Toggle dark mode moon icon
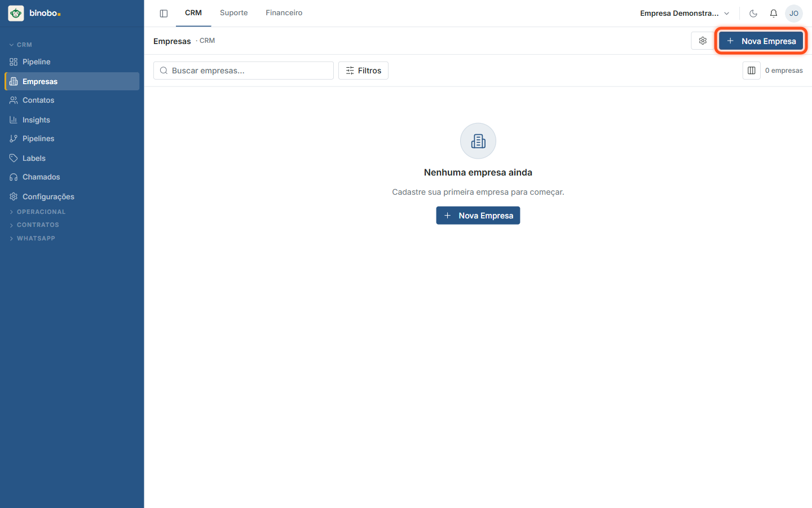This screenshot has width=812, height=508. [753, 13]
